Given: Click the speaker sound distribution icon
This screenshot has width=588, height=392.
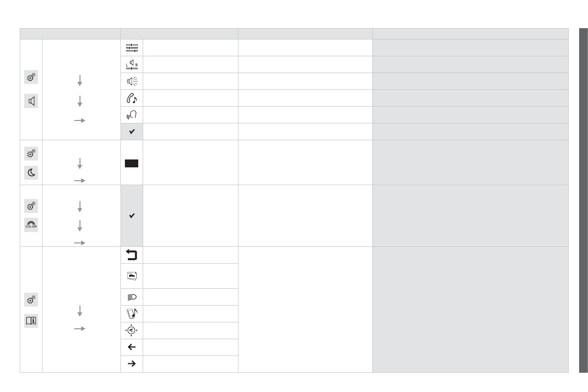Looking at the screenshot, I should [132, 81].
